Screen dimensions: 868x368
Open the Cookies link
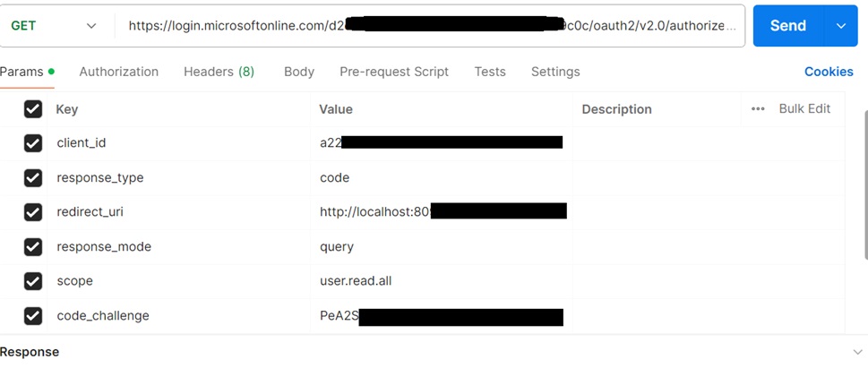tap(829, 72)
